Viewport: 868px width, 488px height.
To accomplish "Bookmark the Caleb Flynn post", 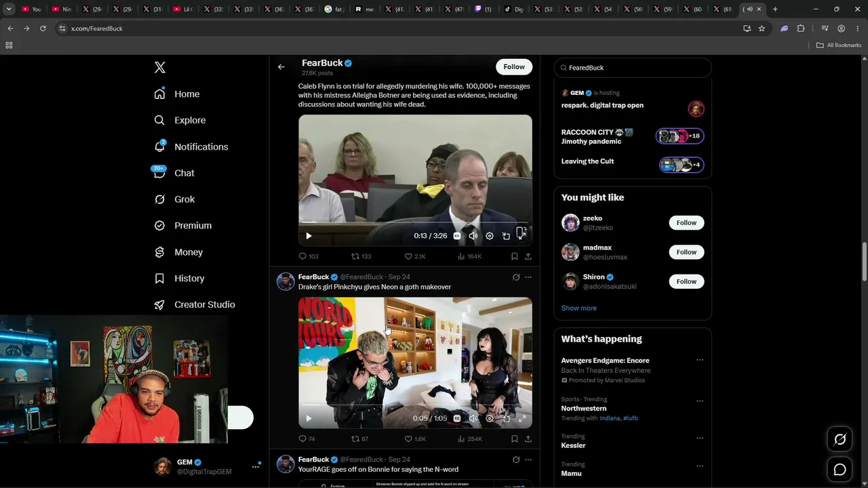I will tap(514, 256).
